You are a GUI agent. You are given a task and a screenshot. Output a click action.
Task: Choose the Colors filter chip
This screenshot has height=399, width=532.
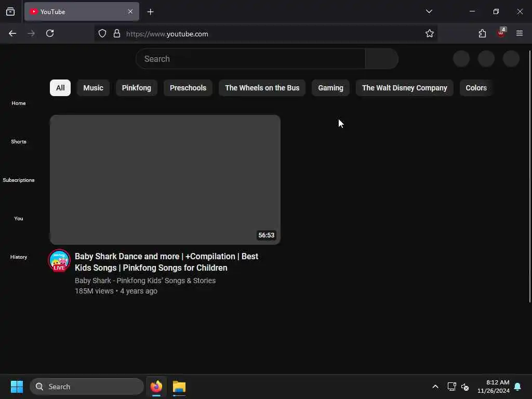click(x=476, y=88)
